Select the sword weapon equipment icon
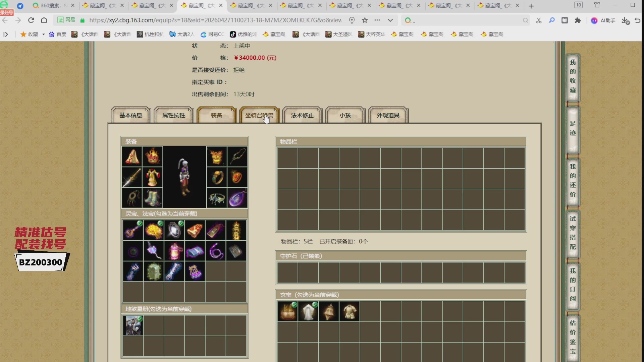Screen dimensions: 644x362 point(132,177)
